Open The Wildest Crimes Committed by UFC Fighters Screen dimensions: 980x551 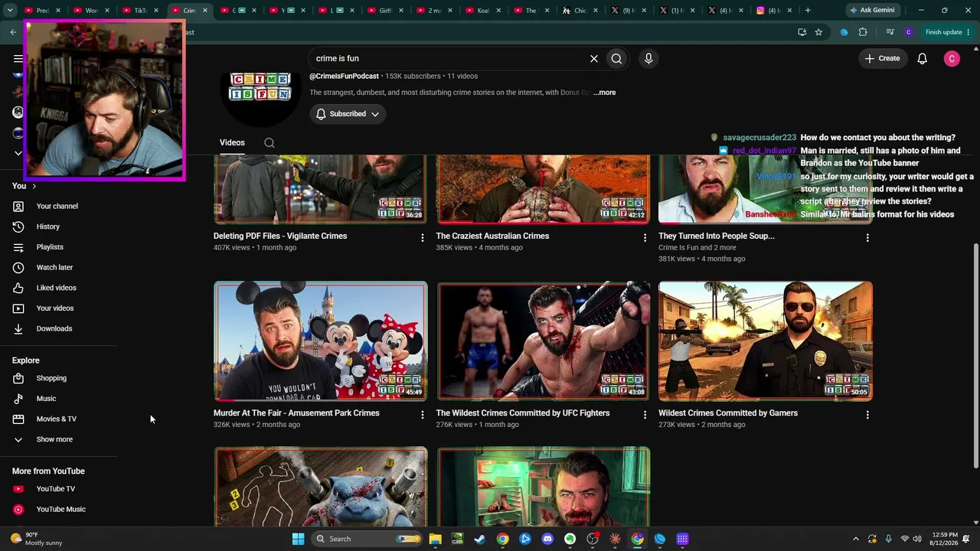click(523, 413)
